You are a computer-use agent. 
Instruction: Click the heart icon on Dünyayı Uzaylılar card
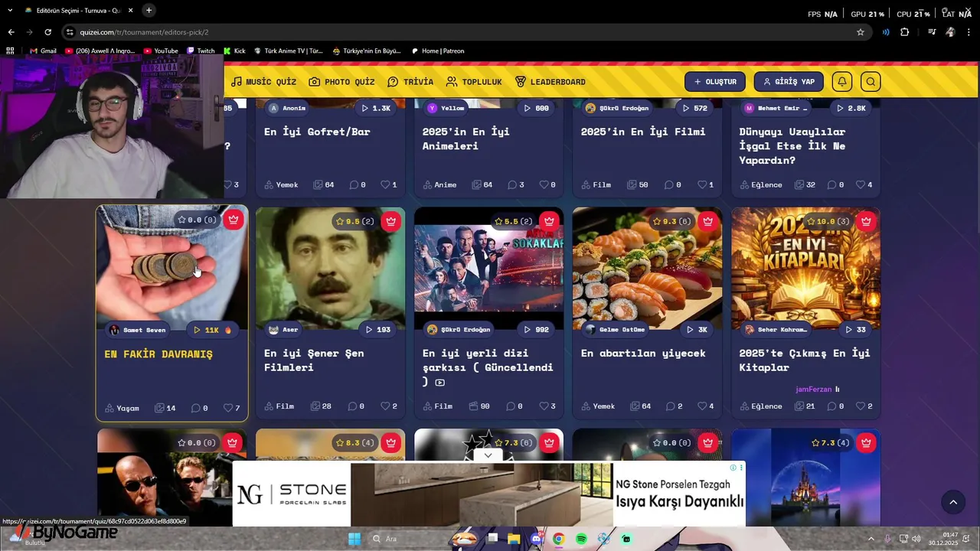pyautogui.click(x=861, y=184)
